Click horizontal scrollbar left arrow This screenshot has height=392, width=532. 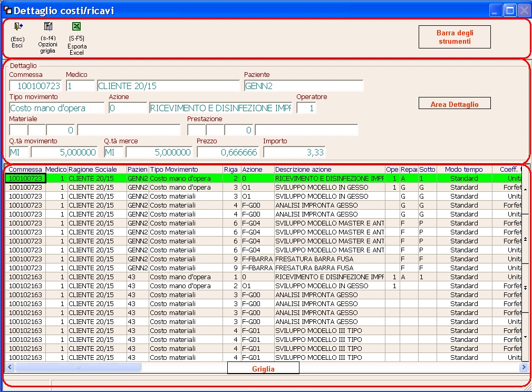(10, 367)
